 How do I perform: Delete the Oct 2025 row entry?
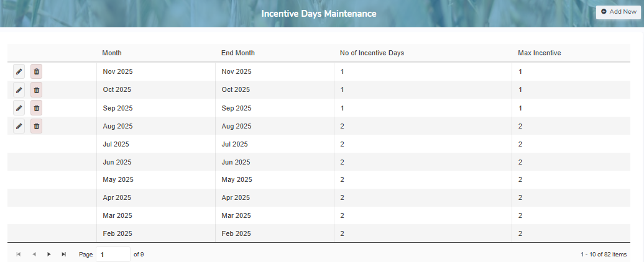point(37,90)
